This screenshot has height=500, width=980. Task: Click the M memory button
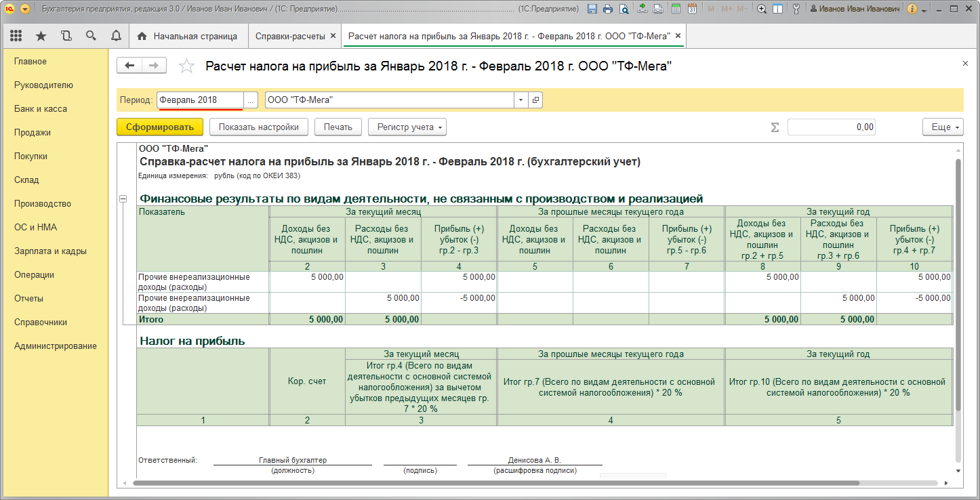coord(711,9)
